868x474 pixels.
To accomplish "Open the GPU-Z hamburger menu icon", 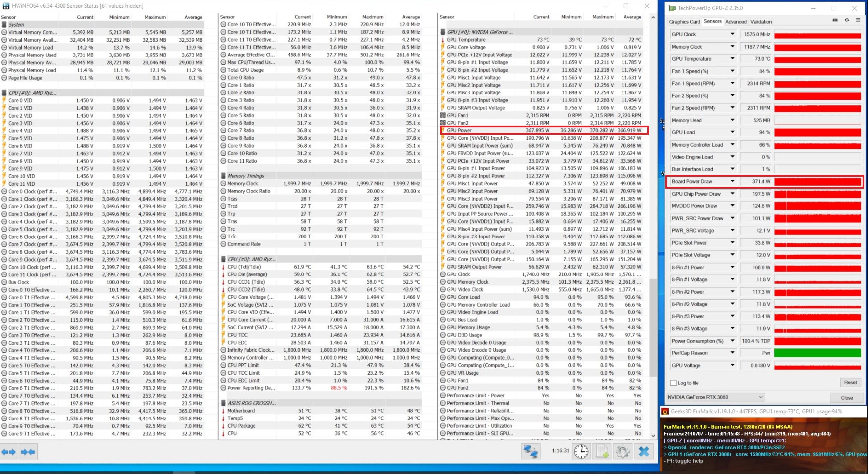I will [x=858, y=20].
